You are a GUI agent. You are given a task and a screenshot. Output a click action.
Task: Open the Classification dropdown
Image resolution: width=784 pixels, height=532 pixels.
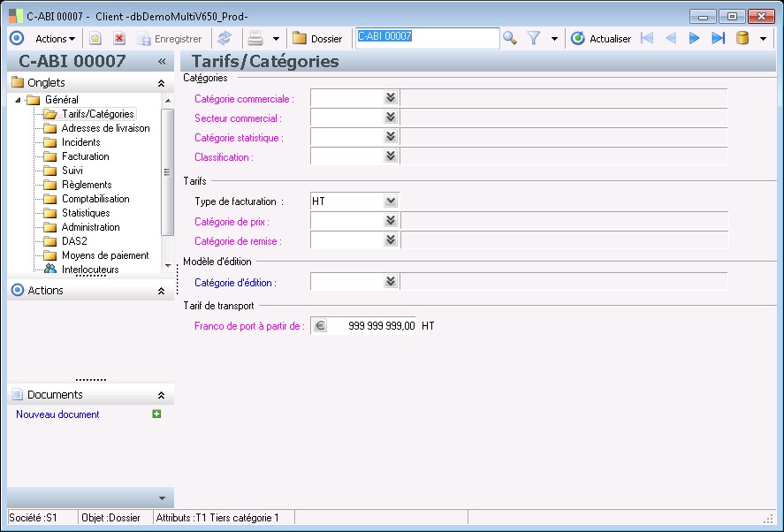click(x=391, y=156)
